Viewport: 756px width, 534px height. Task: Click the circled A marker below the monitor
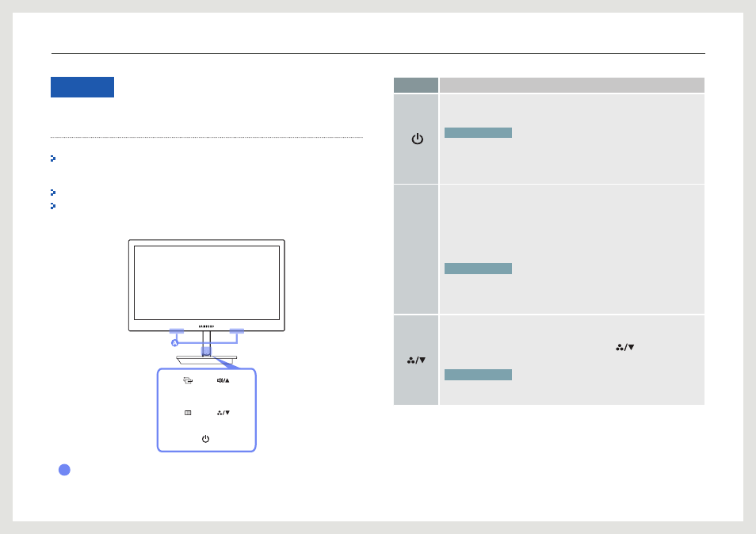click(174, 343)
